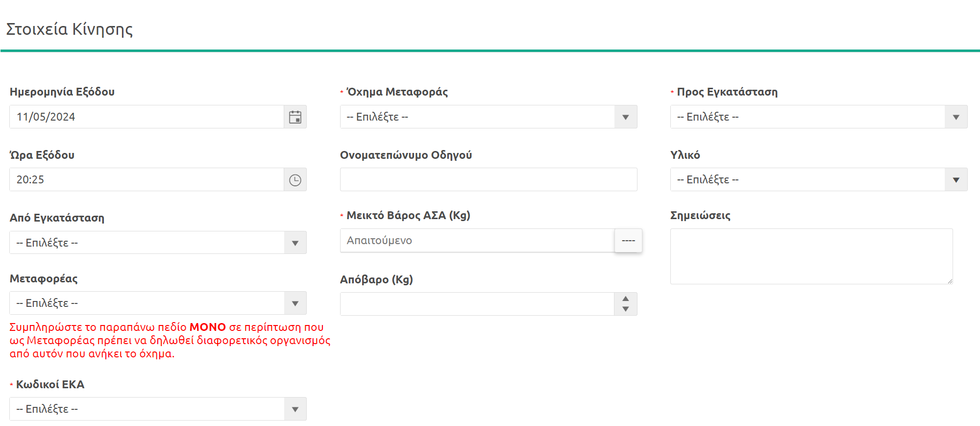
Task: Expand the Κωδικοί ΕΚΑ dropdown
Action: click(x=295, y=409)
